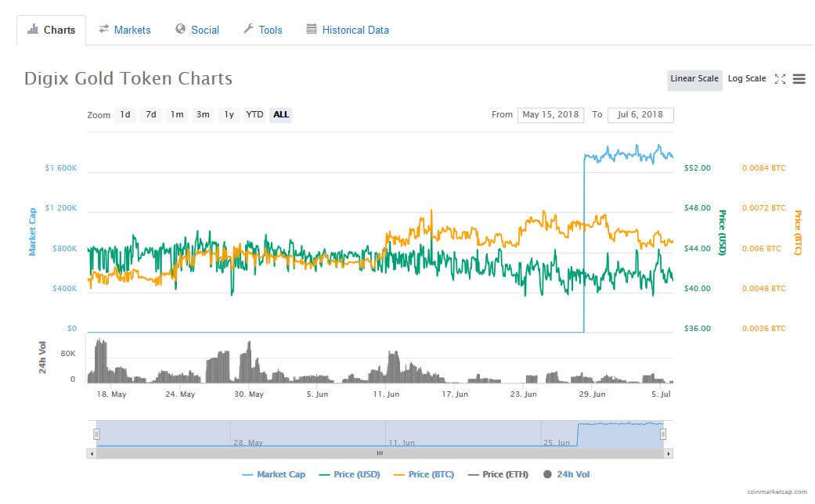Set zoom to YTD
Image resolution: width=815 pixels, height=504 pixels.
[254, 115]
